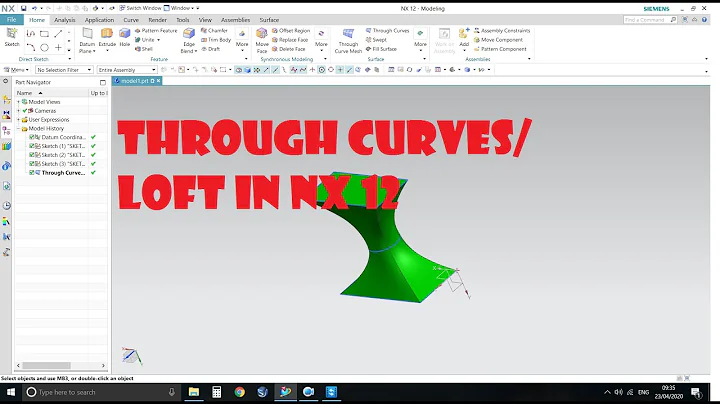
Task: Open the No Selection Filter dropdown
Action: coord(64,70)
